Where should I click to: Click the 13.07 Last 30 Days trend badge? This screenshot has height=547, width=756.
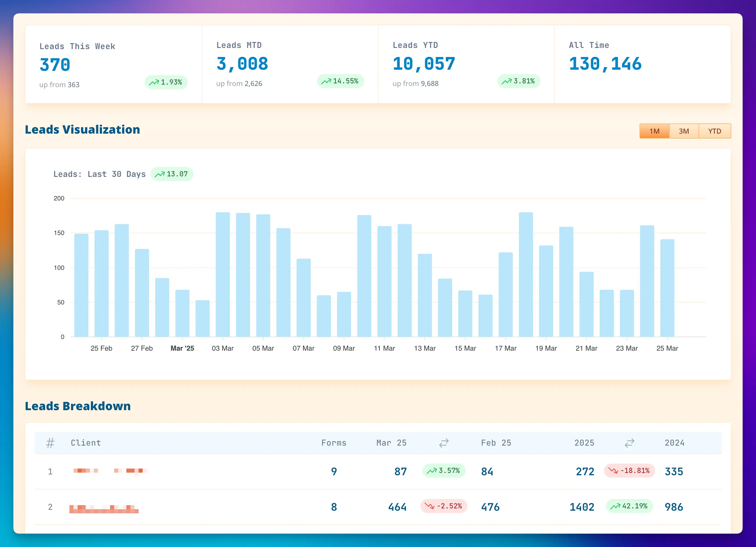[x=172, y=174]
